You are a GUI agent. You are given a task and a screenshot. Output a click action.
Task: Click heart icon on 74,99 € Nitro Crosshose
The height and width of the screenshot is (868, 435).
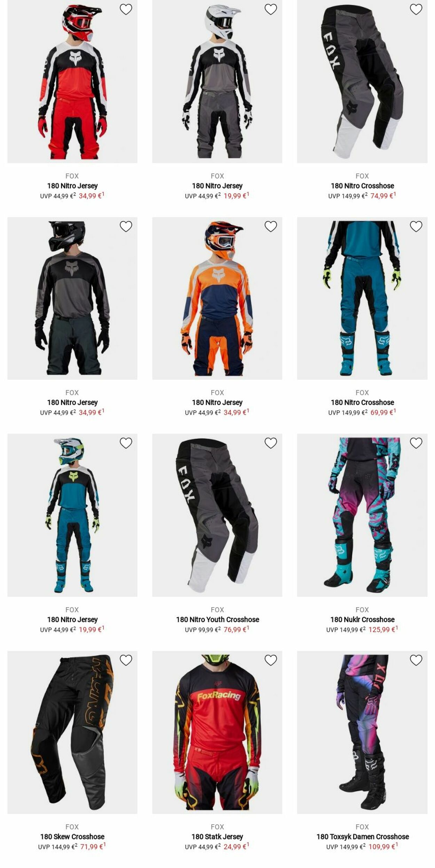coord(416,9)
